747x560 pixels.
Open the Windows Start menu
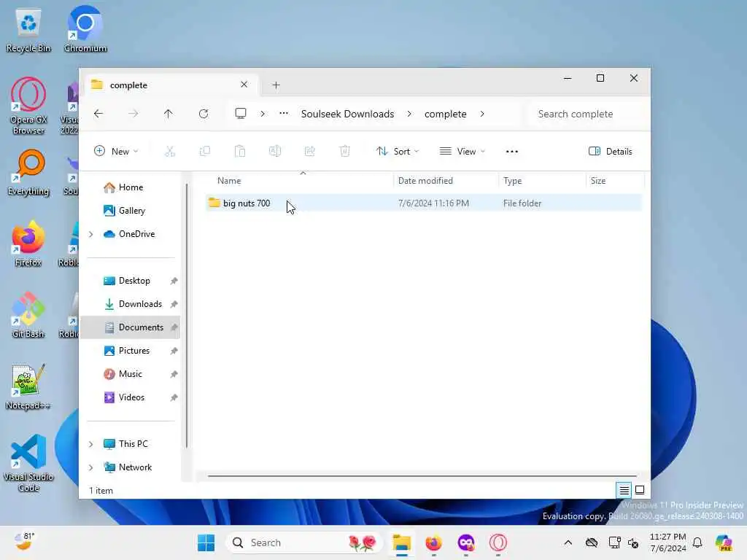point(206,542)
